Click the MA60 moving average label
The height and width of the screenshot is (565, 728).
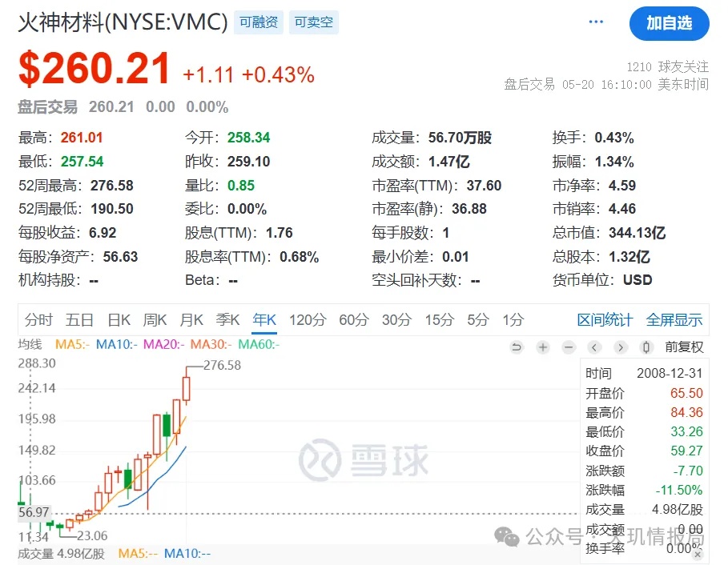(259, 345)
